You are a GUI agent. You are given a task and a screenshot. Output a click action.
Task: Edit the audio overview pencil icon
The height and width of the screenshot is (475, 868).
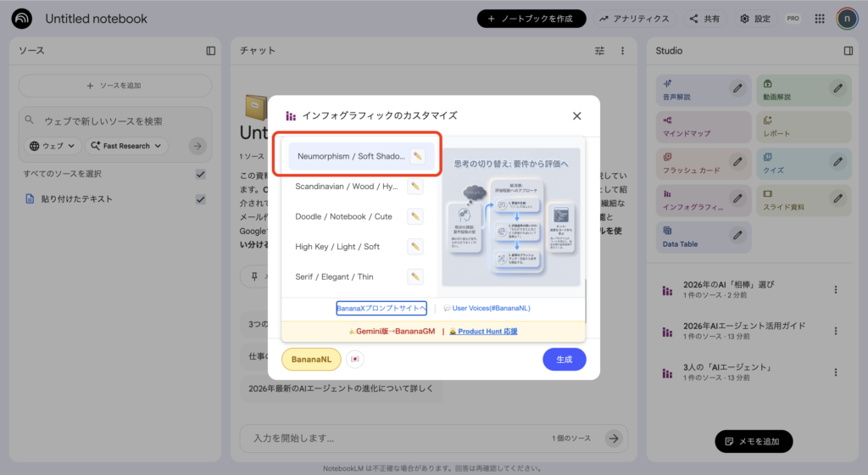(737, 87)
